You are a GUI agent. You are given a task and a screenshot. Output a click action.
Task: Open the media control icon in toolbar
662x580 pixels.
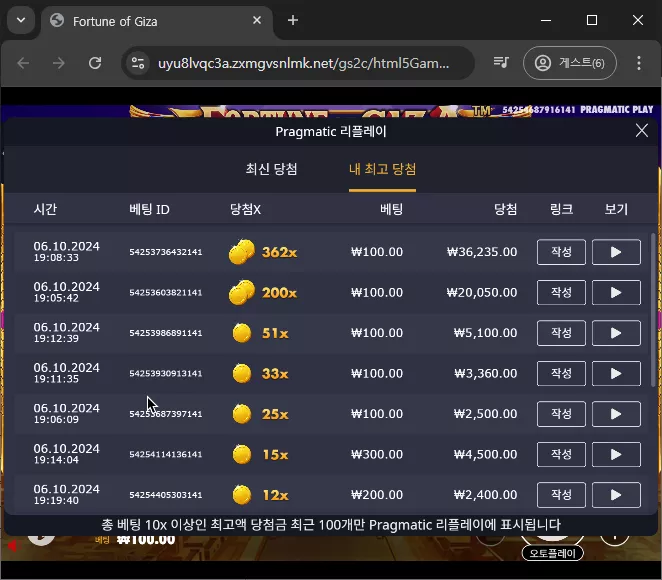point(501,63)
